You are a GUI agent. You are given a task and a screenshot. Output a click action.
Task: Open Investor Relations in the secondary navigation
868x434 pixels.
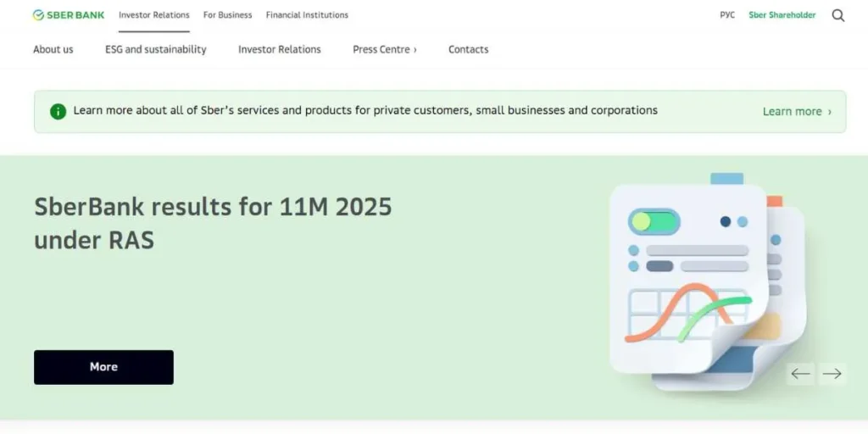280,49
